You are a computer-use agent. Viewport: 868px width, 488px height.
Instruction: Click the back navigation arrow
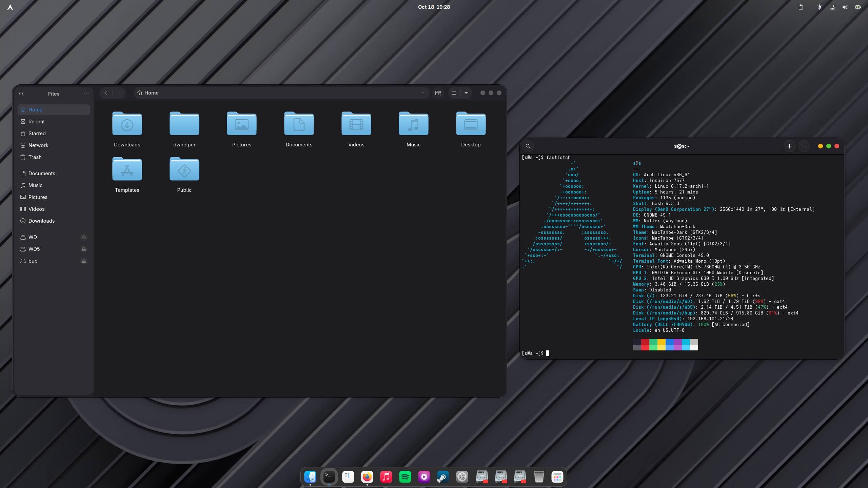point(106,93)
